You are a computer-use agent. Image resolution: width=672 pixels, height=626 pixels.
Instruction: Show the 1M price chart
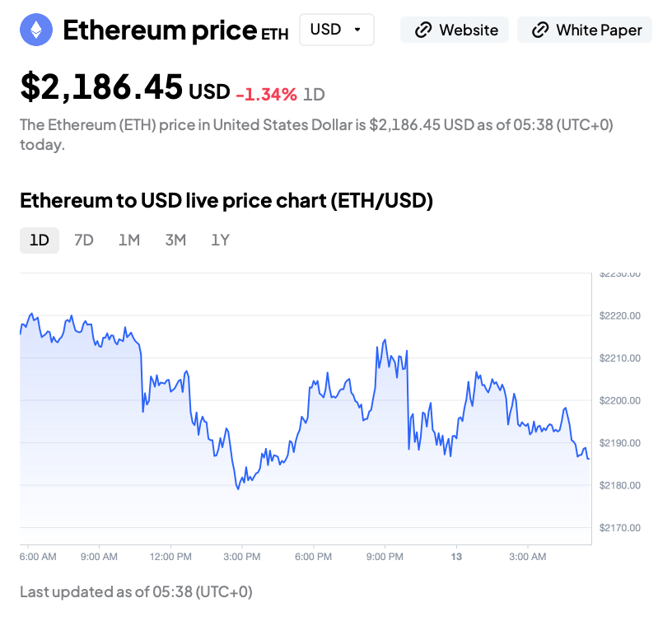tap(129, 241)
